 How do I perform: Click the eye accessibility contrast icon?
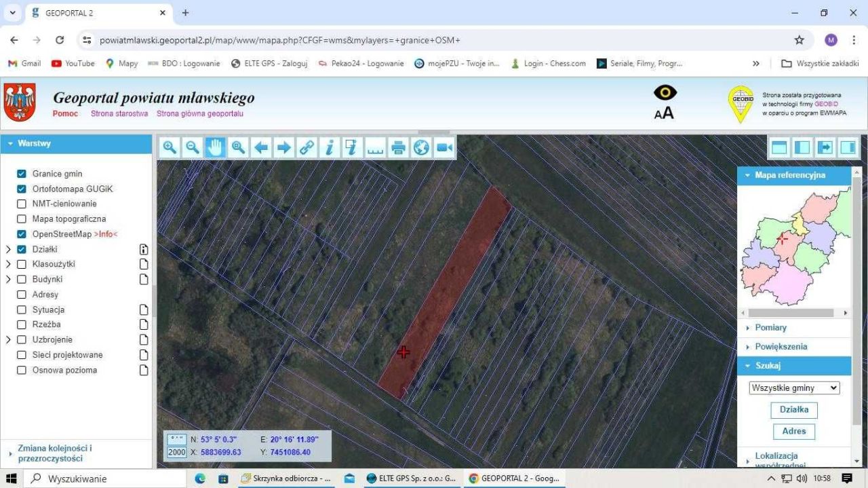(x=665, y=92)
